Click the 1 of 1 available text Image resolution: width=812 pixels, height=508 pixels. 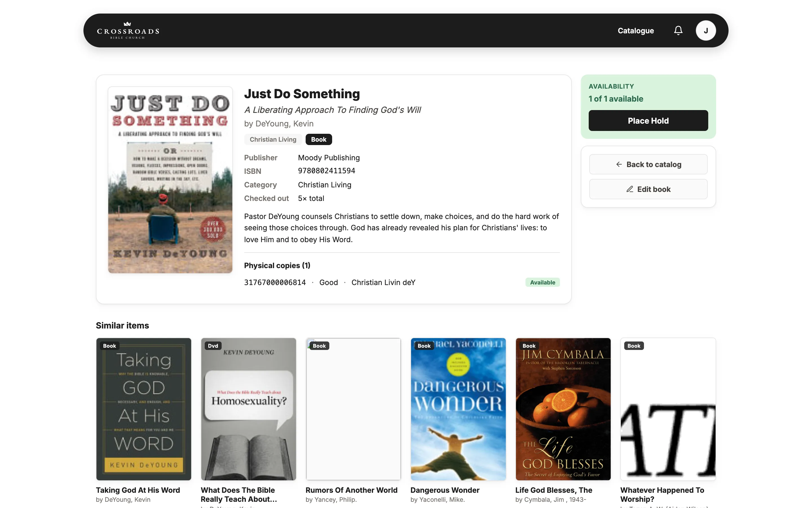(x=616, y=99)
